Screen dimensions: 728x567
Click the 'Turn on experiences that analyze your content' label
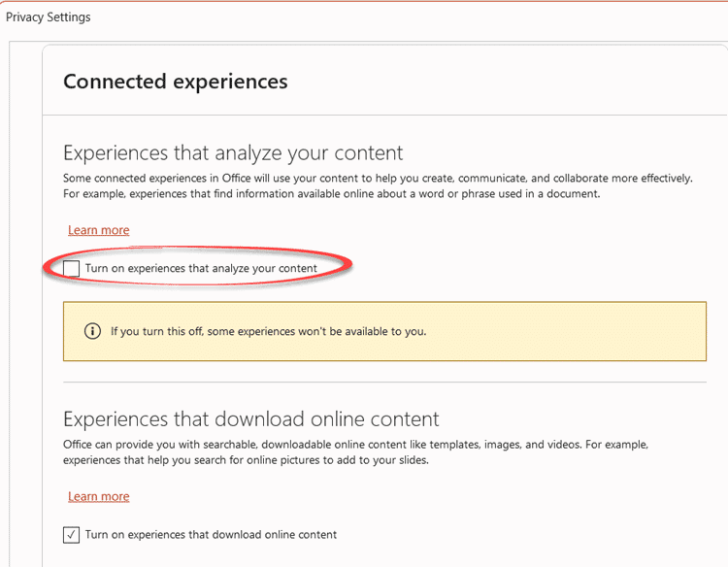coord(201,268)
